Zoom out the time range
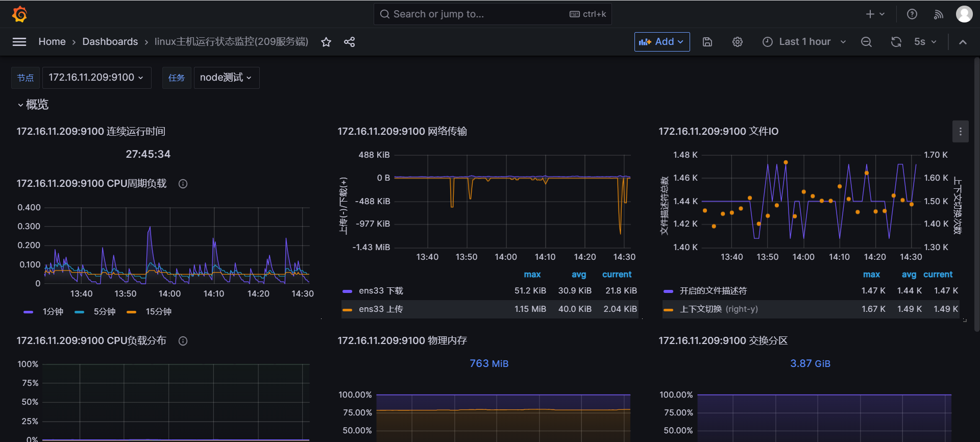Screen dimensions: 980x442 tap(866, 42)
